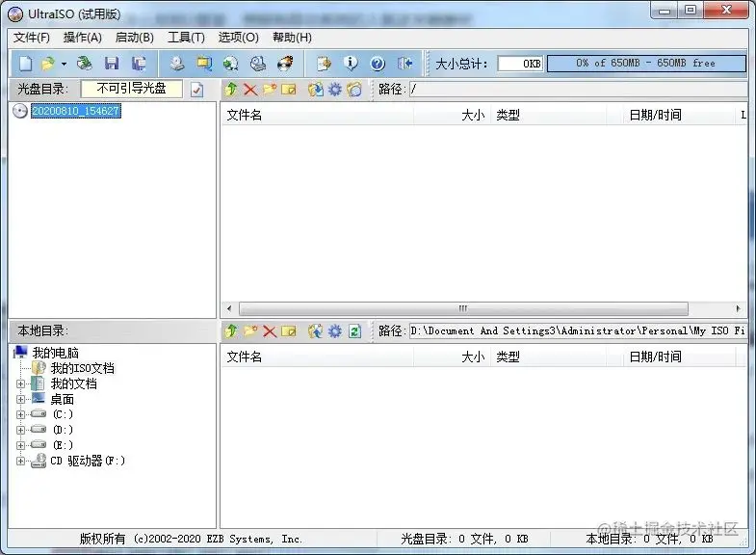Click 文件名 column header in the disc file list
Image resolution: width=756 pixels, height=555 pixels.
point(317,115)
